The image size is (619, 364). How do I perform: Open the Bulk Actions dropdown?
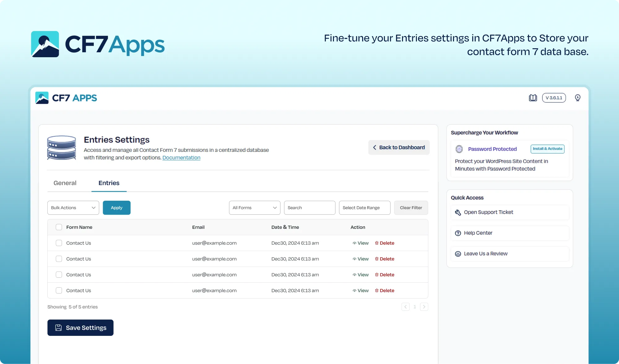(73, 208)
